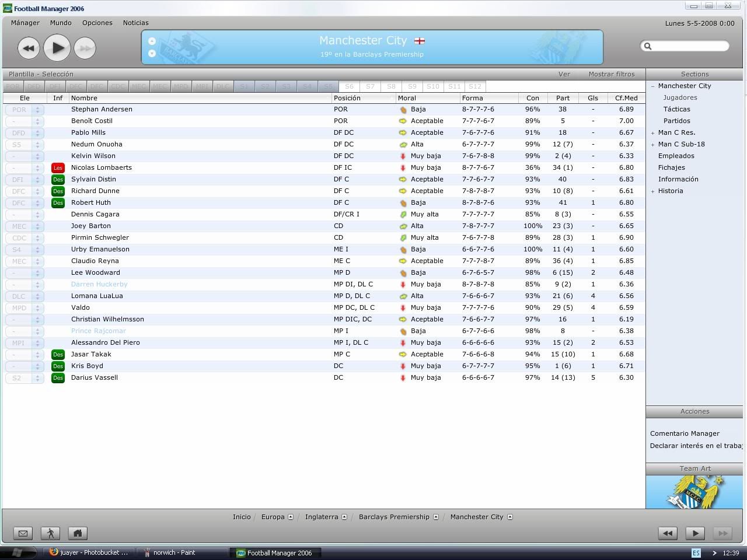
Task: Click the upper small round arrow in the blue banner
Action: pos(152,41)
